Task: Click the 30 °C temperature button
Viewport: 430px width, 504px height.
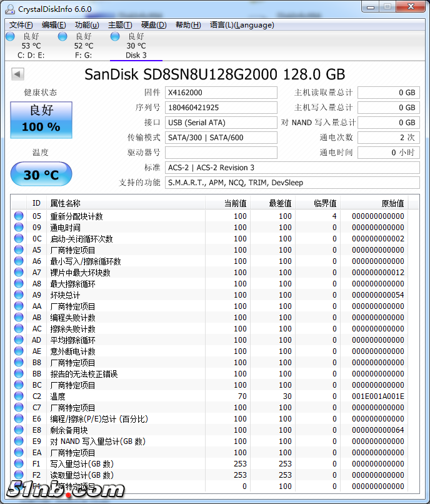Action: 41,174
